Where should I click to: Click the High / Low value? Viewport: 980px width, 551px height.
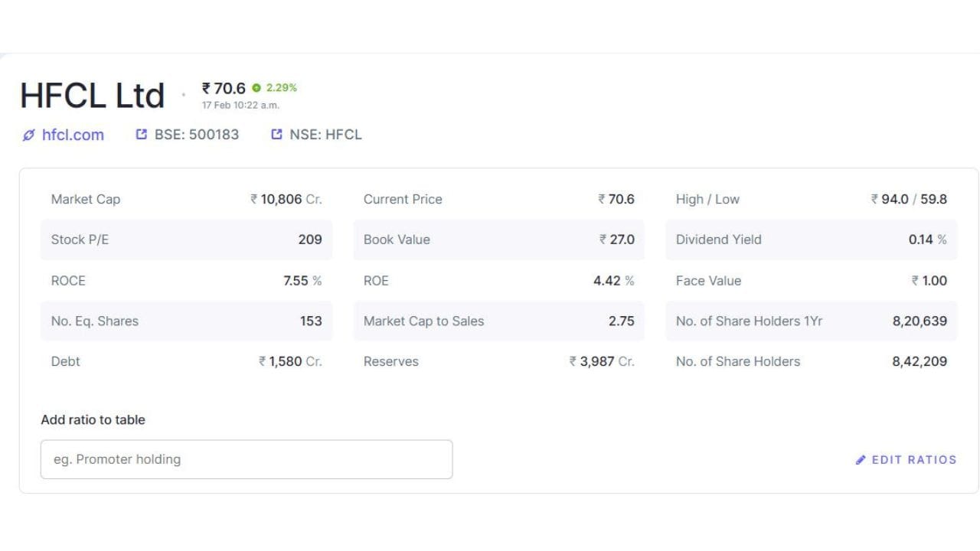(909, 199)
